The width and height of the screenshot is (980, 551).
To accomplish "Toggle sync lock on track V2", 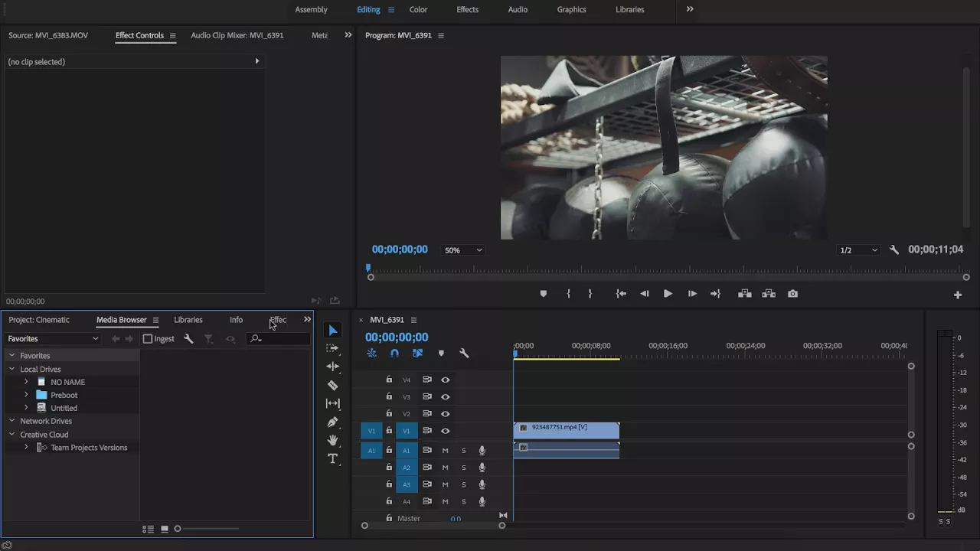I will (427, 413).
